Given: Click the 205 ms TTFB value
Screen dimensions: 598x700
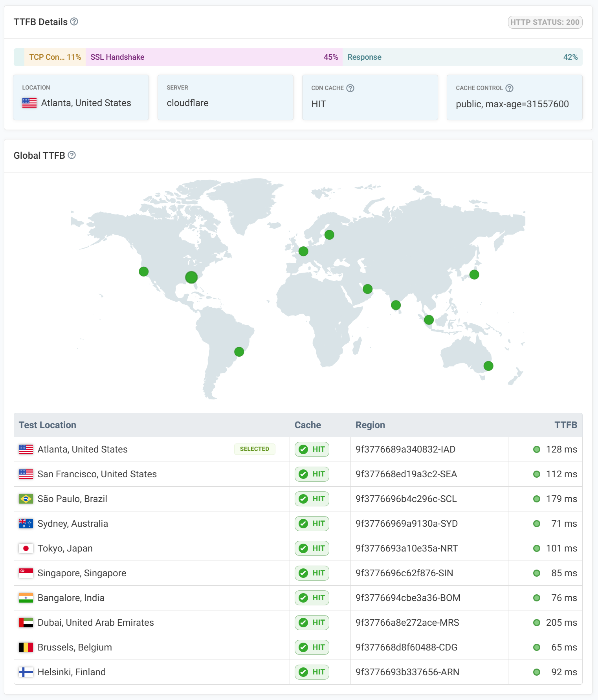Looking at the screenshot, I should pyautogui.click(x=561, y=623).
